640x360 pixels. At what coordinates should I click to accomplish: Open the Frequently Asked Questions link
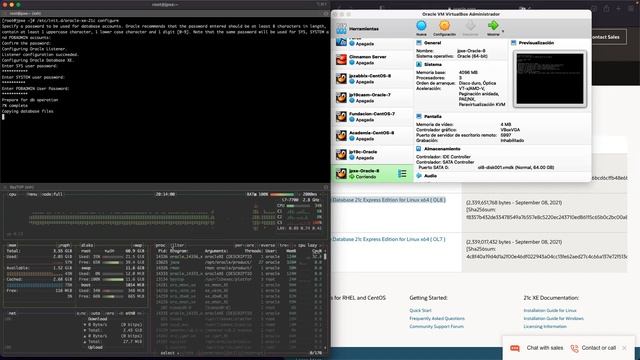point(437,318)
